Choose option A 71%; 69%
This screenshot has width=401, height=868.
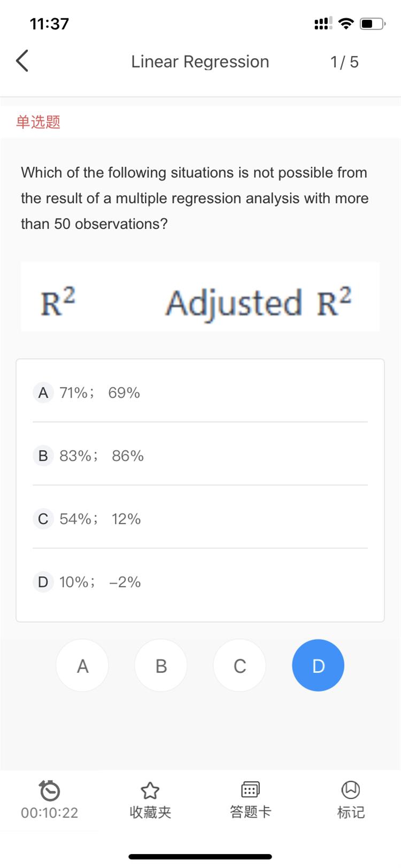coord(200,392)
